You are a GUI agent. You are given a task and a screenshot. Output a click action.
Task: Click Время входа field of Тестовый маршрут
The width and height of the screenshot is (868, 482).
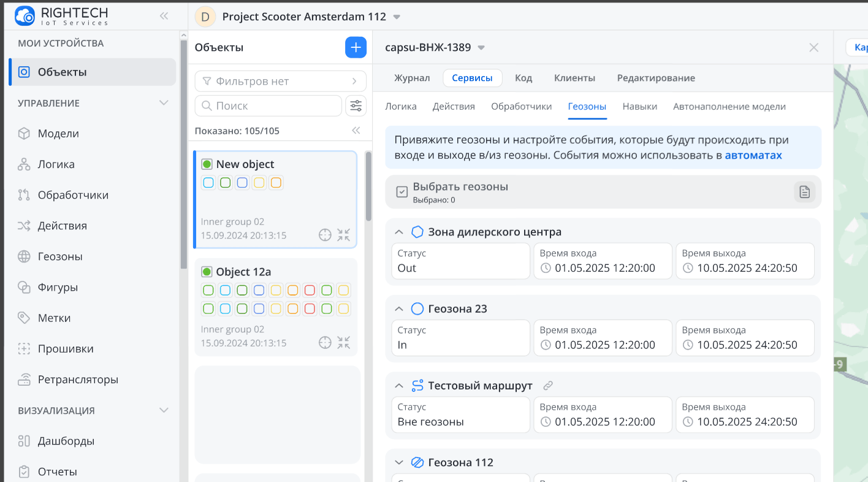tap(603, 415)
